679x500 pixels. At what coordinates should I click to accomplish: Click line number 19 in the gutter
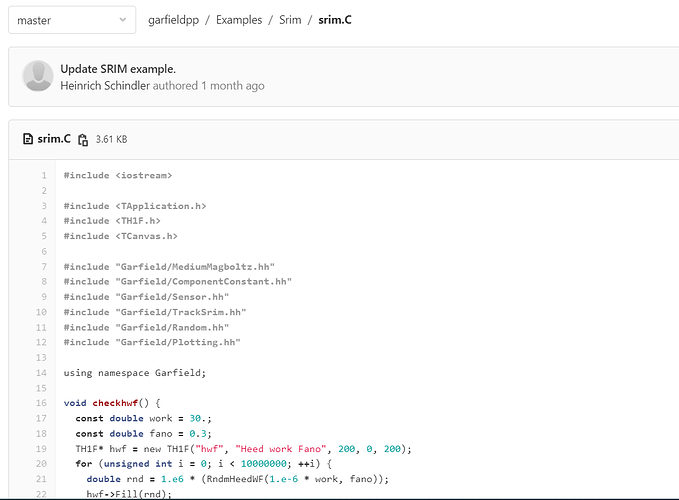(x=41, y=448)
